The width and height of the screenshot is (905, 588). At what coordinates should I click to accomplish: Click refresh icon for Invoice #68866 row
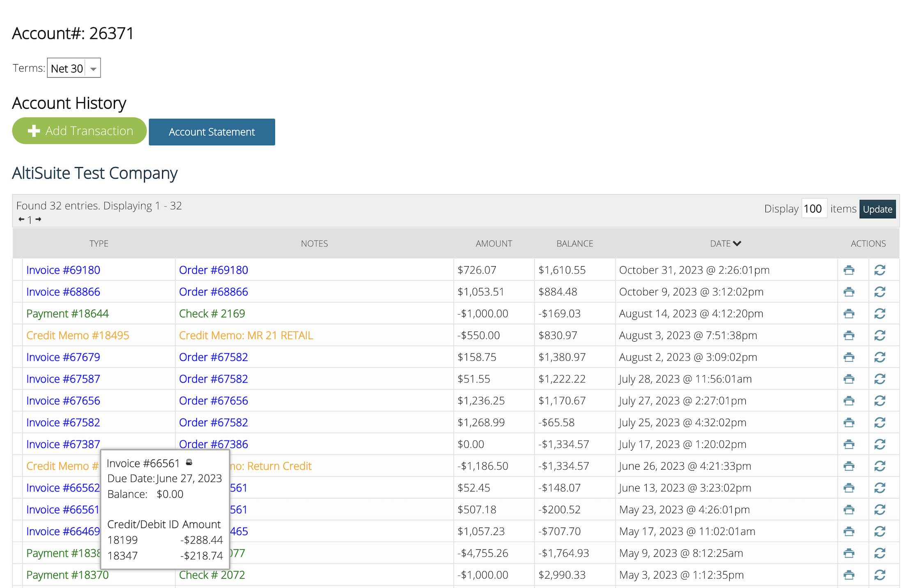pyautogui.click(x=880, y=292)
